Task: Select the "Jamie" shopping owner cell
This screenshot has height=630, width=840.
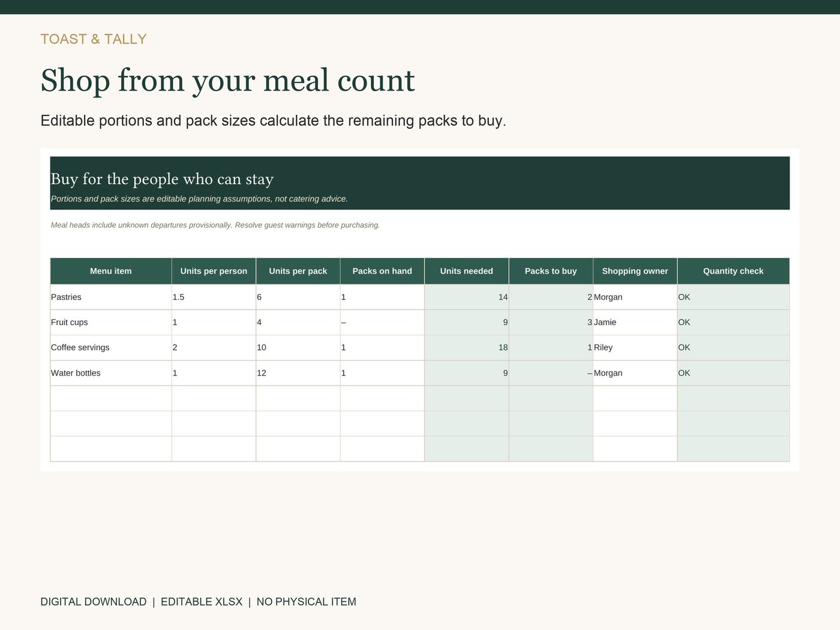Action: 635,322
